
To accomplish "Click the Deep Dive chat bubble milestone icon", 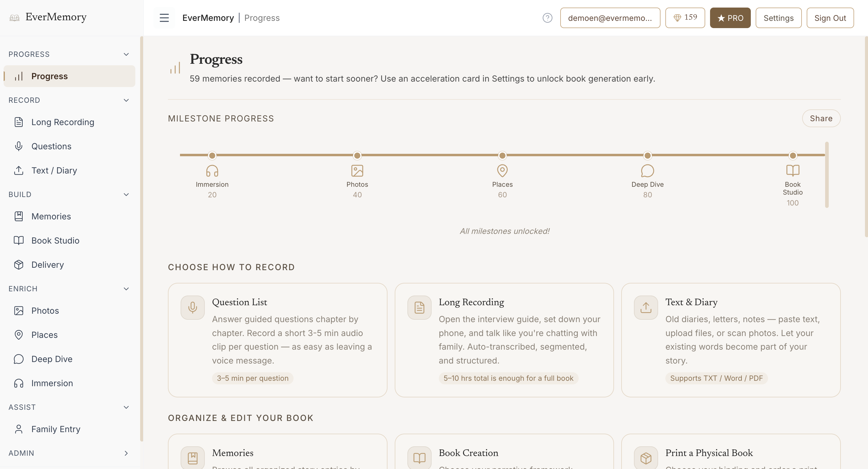I will pos(647,171).
